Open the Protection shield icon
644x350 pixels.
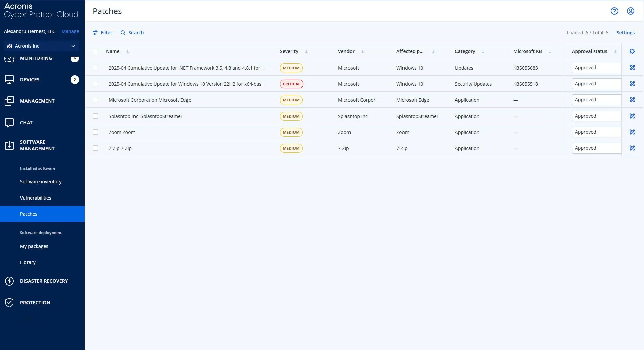click(9, 303)
